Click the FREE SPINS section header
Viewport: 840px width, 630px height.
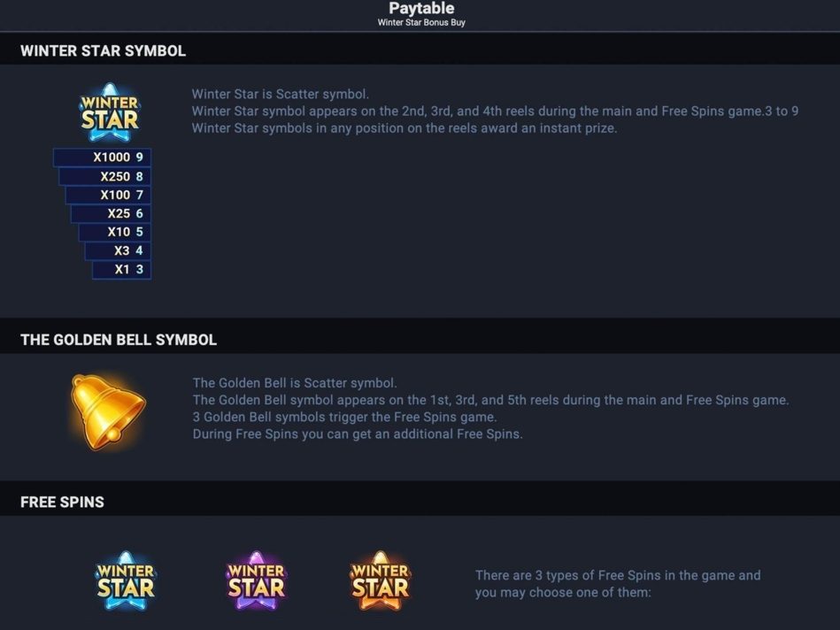click(62, 502)
